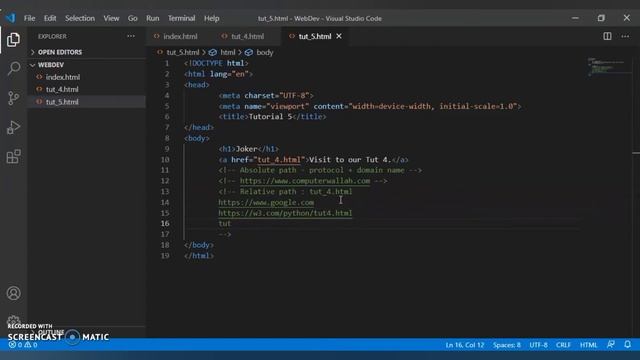Click Ln 16, Col 12 in status bar
Image resolution: width=640 pixels, height=360 pixels.
(464, 345)
